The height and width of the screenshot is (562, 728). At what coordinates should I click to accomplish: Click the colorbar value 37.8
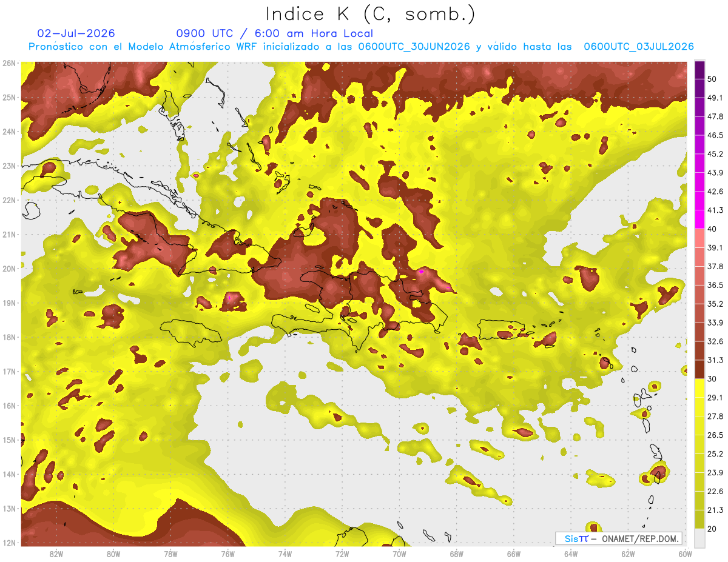click(715, 266)
